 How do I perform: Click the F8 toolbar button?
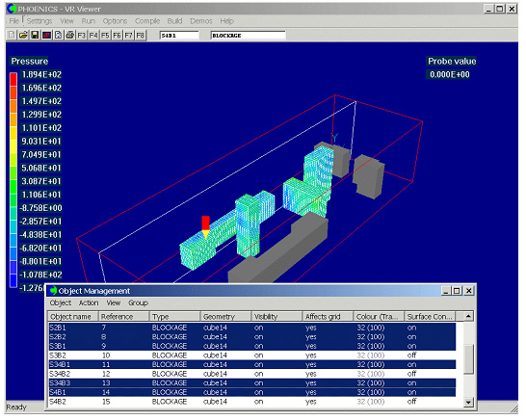[141, 35]
